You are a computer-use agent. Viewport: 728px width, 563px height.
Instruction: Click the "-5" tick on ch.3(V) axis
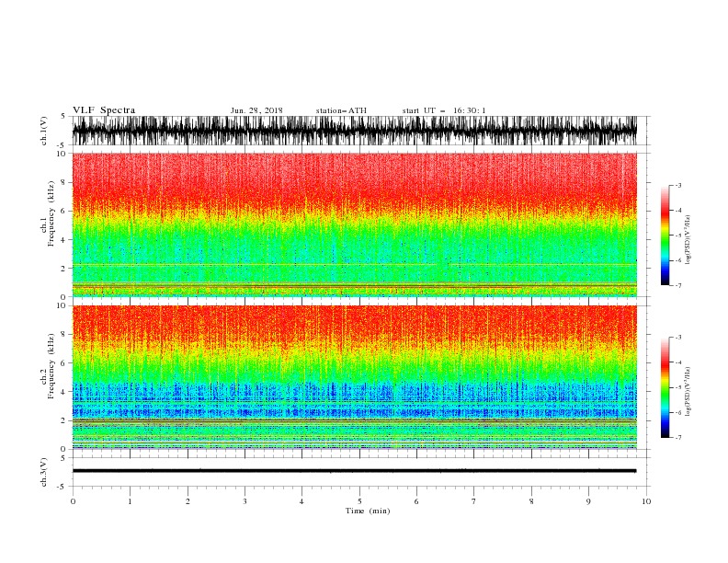click(63, 487)
